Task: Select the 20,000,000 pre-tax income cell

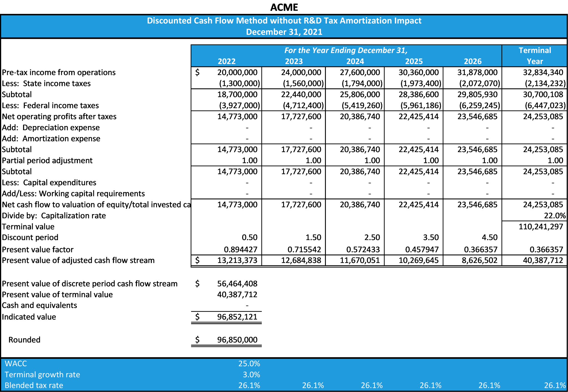Action: pyautogui.click(x=237, y=72)
